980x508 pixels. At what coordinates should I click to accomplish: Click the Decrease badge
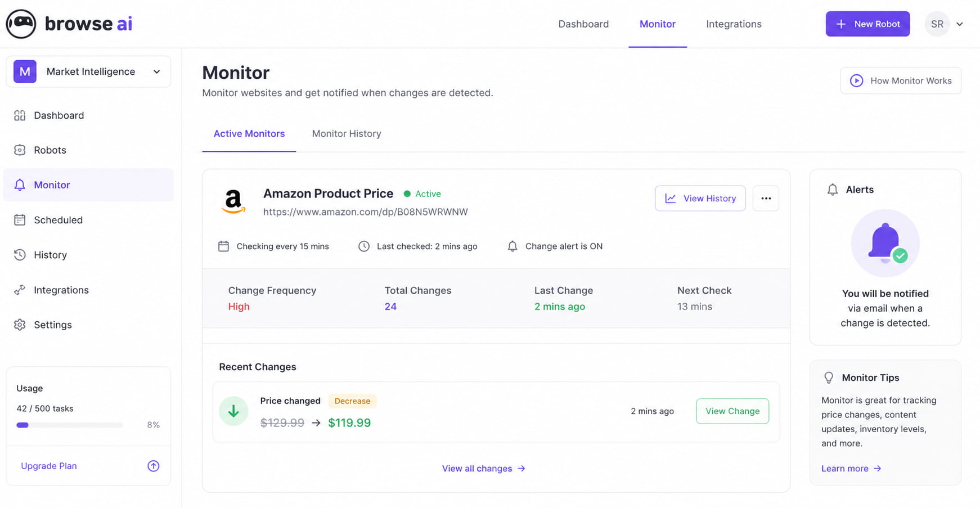[352, 401]
